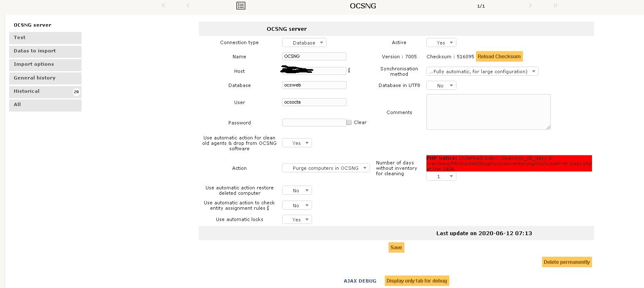The height and width of the screenshot is (288, 644).
Task: Switch to the Historical tab
Action: pos(45,92)
